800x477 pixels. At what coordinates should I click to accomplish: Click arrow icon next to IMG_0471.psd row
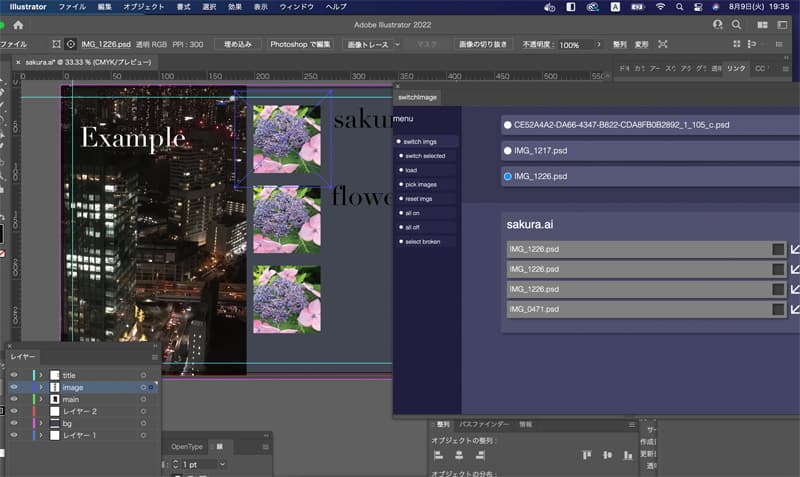tap(795, 309)
